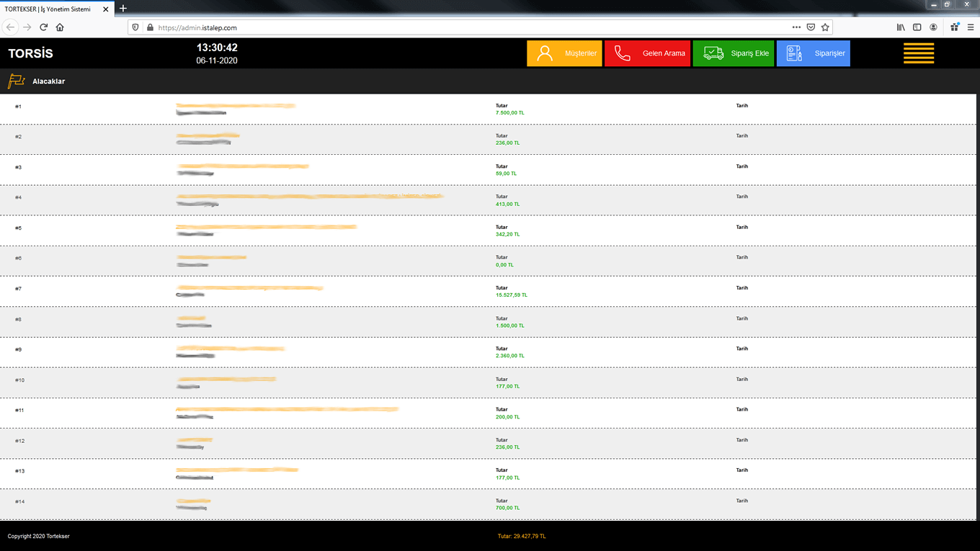
Task: Click the 342,20 TL amount
Action: 507,234
